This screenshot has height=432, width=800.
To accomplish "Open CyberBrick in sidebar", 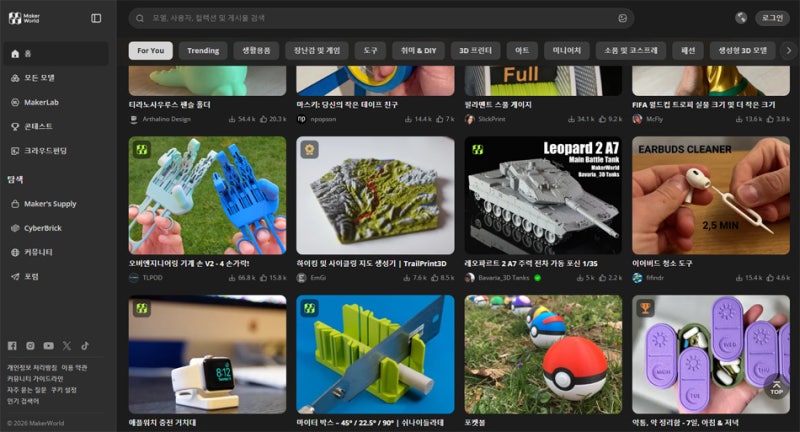I will click(x=56, y=228).
